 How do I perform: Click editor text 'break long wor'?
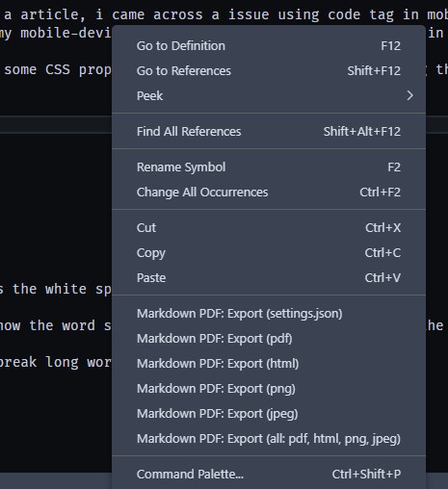coord(55,363)
